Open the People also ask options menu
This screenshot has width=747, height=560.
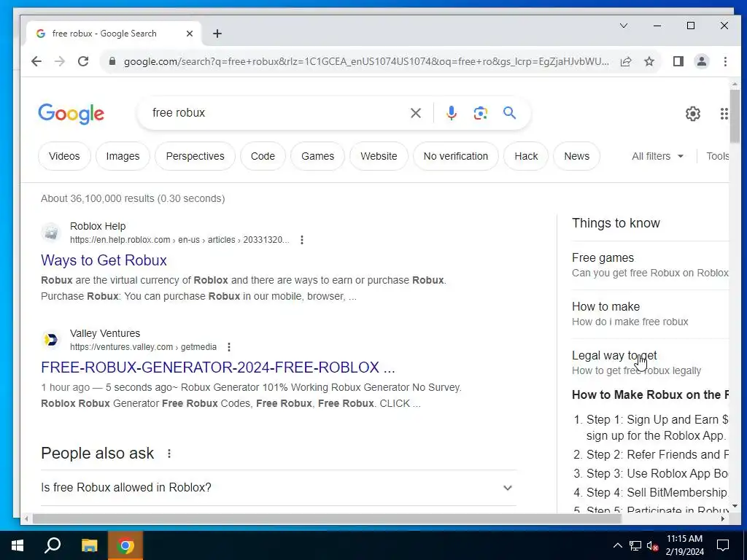pos(169,454)
